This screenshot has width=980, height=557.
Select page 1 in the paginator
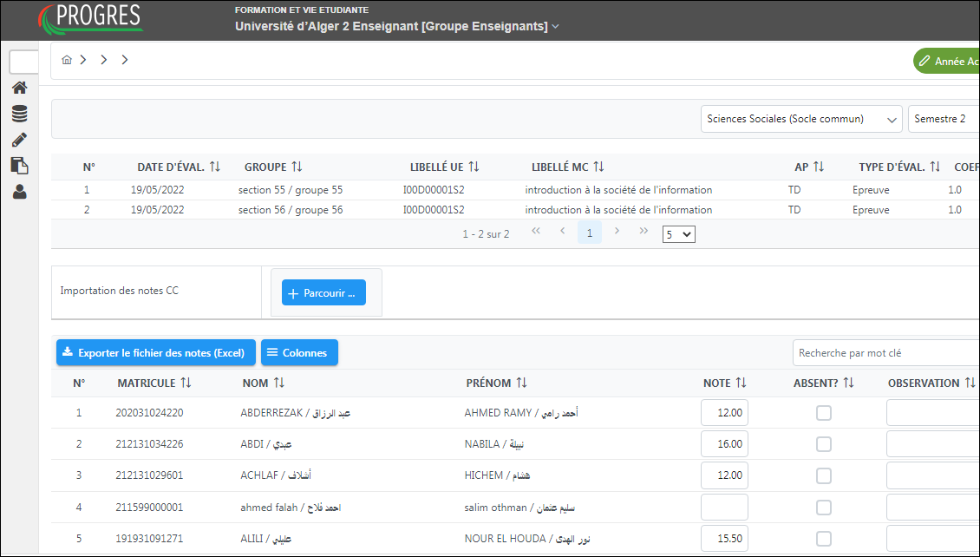pyautogui.click(x=590, y=233)
